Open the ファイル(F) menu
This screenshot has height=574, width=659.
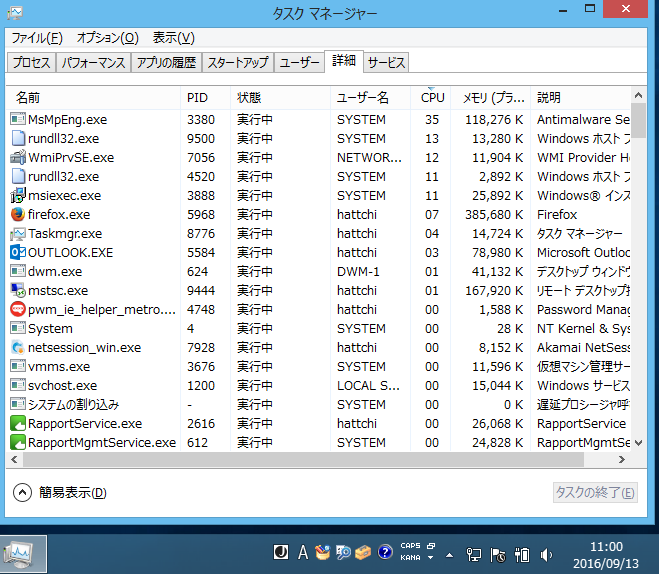click(x=37, y=38)
